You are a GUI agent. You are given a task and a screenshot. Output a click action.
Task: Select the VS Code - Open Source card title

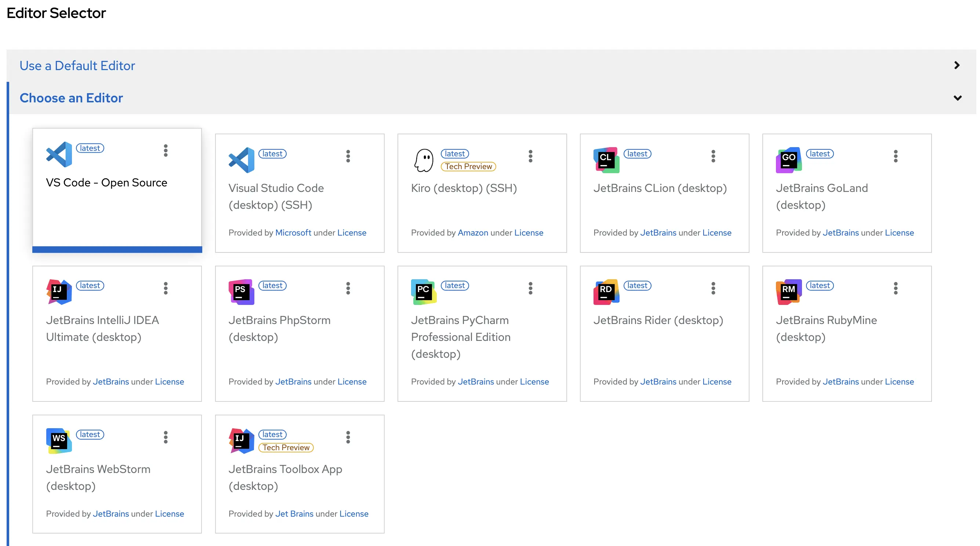pos(106,182)
